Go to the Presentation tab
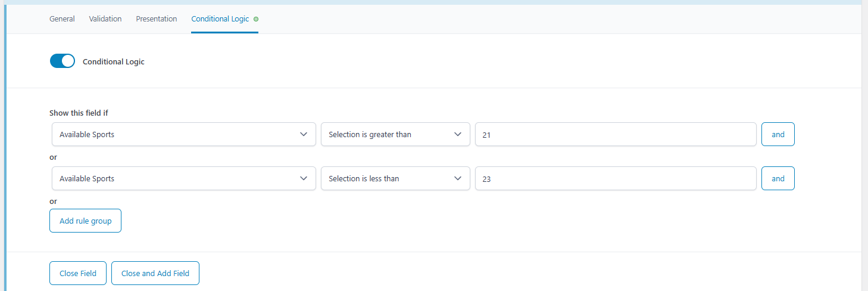Viewport: 868px width, 291px height. coord(157,19)
